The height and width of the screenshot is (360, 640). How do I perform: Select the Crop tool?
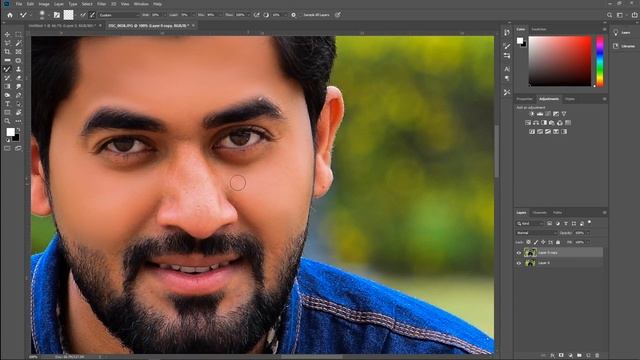7,52
